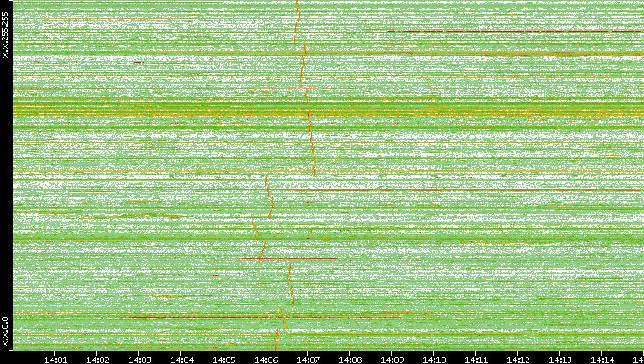644x364 pixels.
Task: Click the 14:01 time axis label
Action: tap(55, 360)
